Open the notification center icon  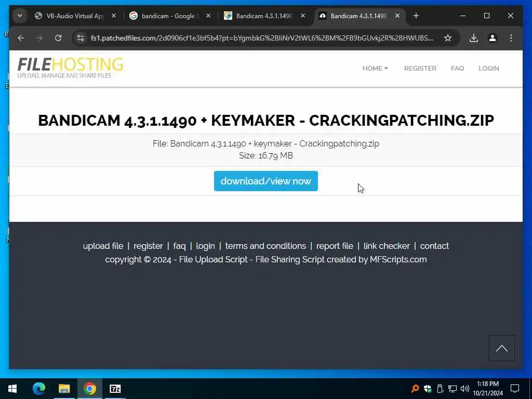click(x=515, y=389)
